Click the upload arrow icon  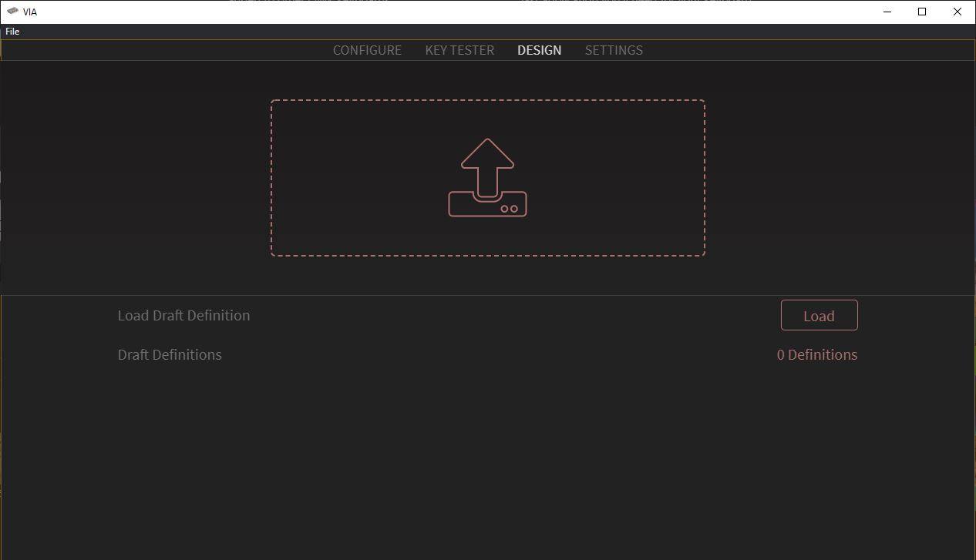pyautogui.click(x=487, y=177)
